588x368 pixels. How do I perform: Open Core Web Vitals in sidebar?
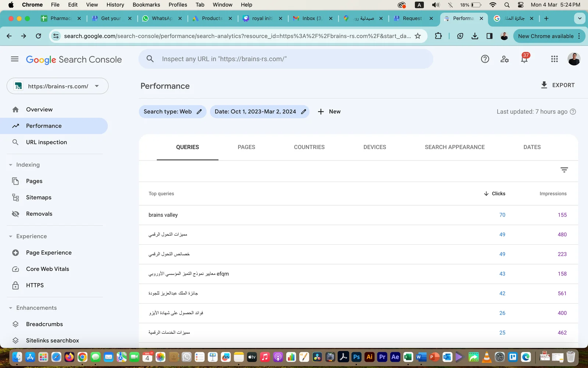coord(47,269)
